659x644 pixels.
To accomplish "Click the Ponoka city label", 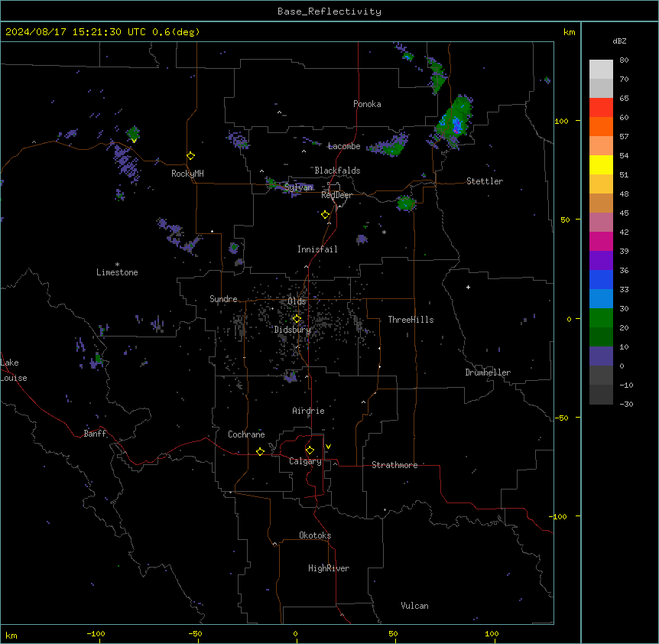I will click(367, 104).
